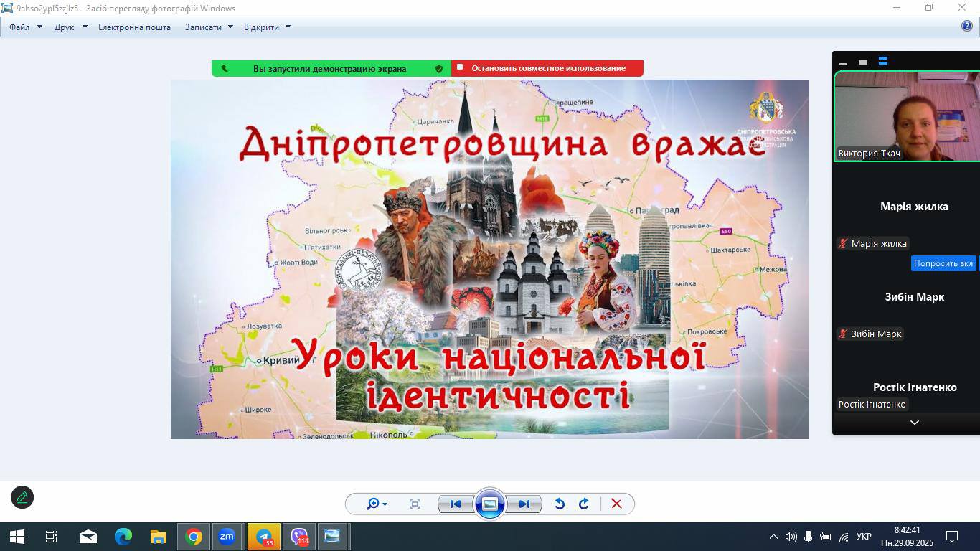This screenshot has height=551, width=980.
Task: Open the Файл menu
Action: pyautogui.click(x=25, y=27)
